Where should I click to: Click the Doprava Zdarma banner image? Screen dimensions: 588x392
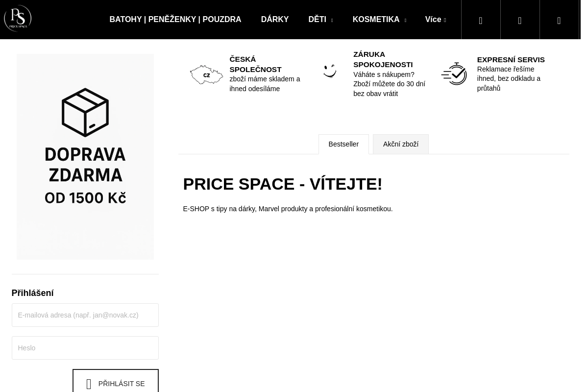[85, 156]
